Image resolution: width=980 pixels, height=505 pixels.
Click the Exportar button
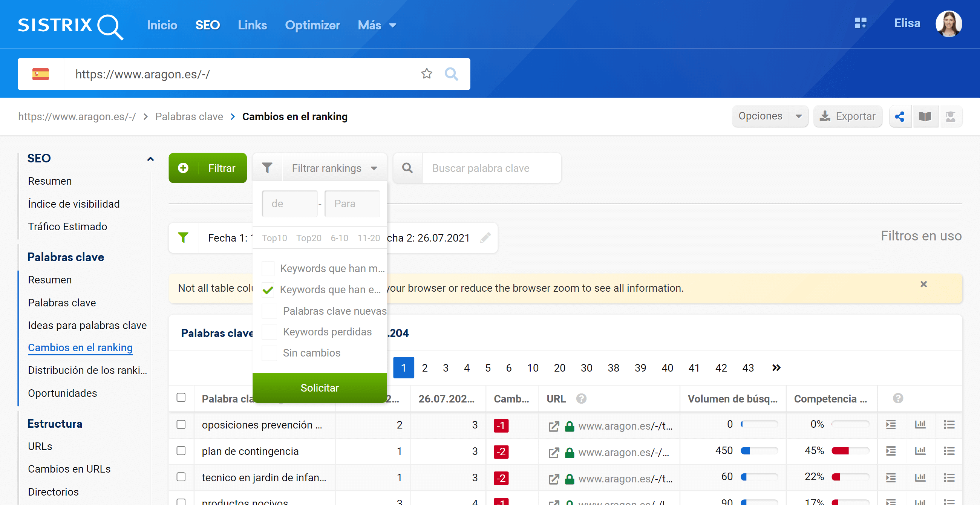tap(848, 116)
